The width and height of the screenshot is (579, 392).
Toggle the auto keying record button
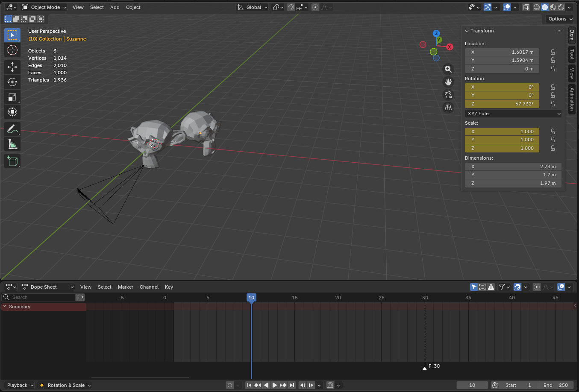point(230,385)
